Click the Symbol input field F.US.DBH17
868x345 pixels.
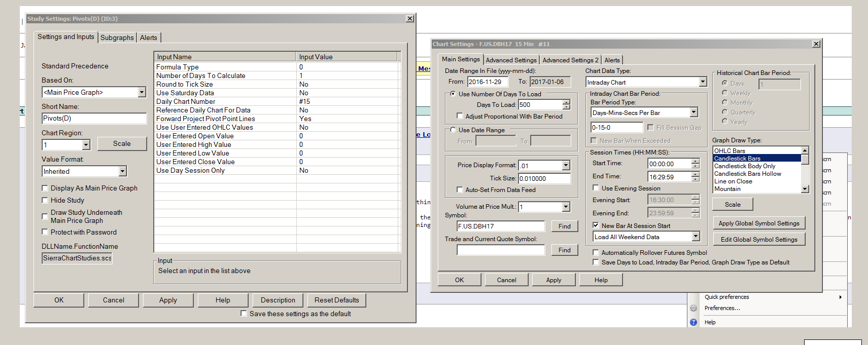point(500,226)
